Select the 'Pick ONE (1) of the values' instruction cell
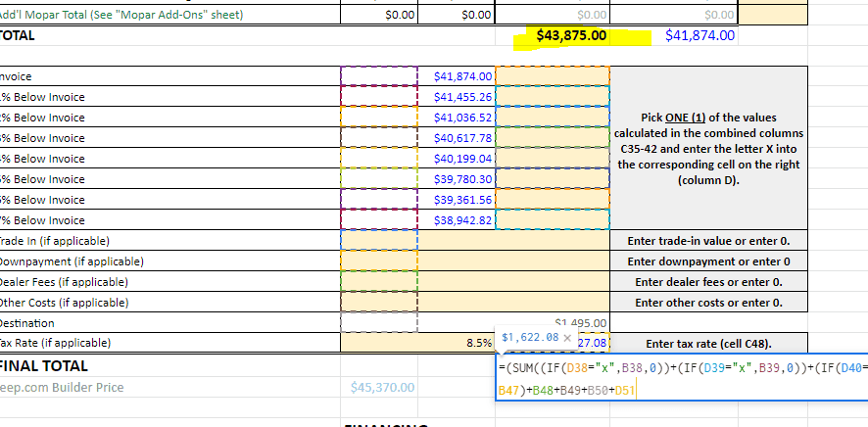Image resolution: width=868 pixels, height=427 pixels. (x=708, y=148)
